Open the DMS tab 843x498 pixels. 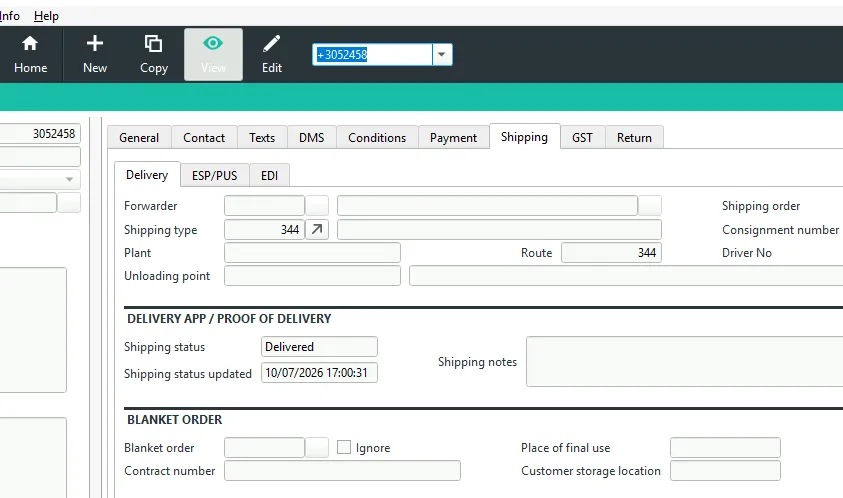click(x=312, y=138)
